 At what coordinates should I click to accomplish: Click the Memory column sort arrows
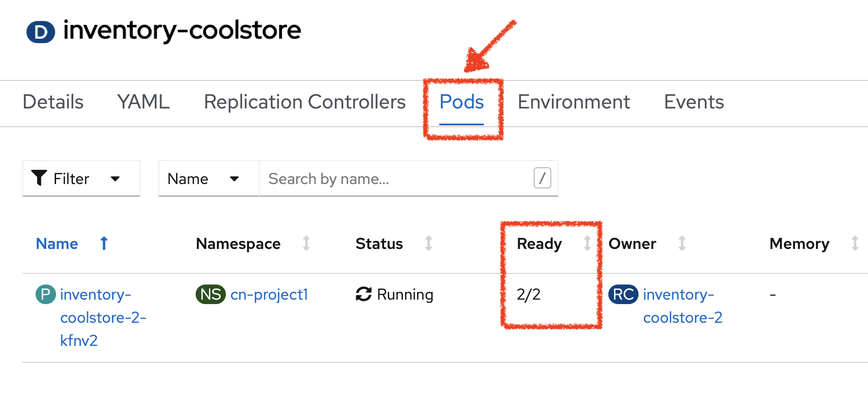coord(855,244)
